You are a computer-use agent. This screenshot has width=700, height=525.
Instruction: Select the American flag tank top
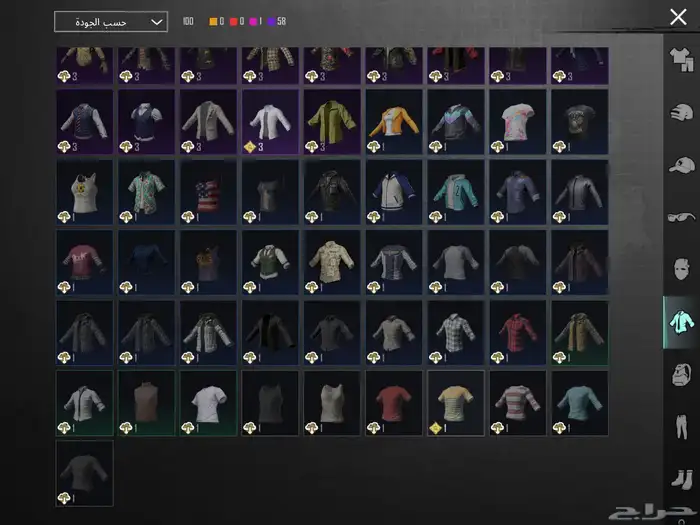(x=208, y=190)
